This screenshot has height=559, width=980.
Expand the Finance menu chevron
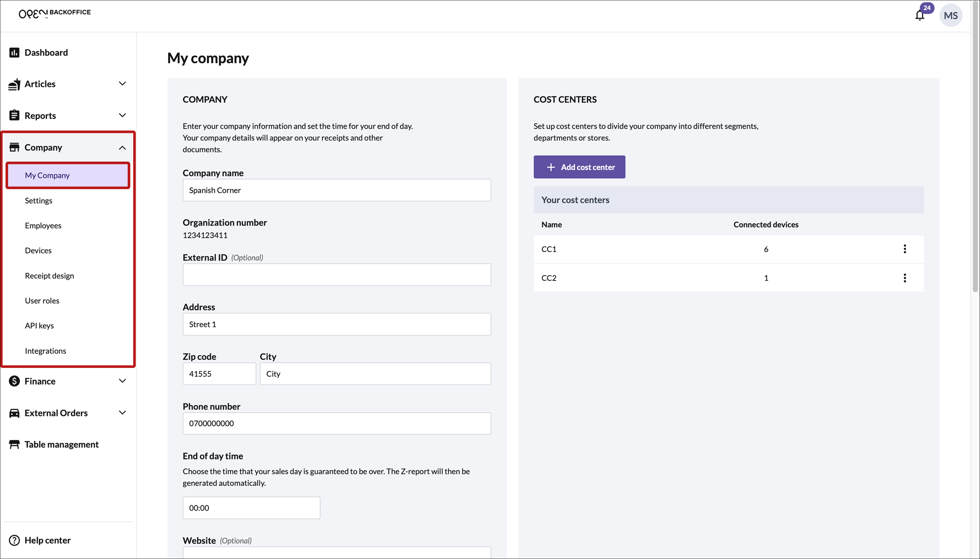[x=122, y=381]
